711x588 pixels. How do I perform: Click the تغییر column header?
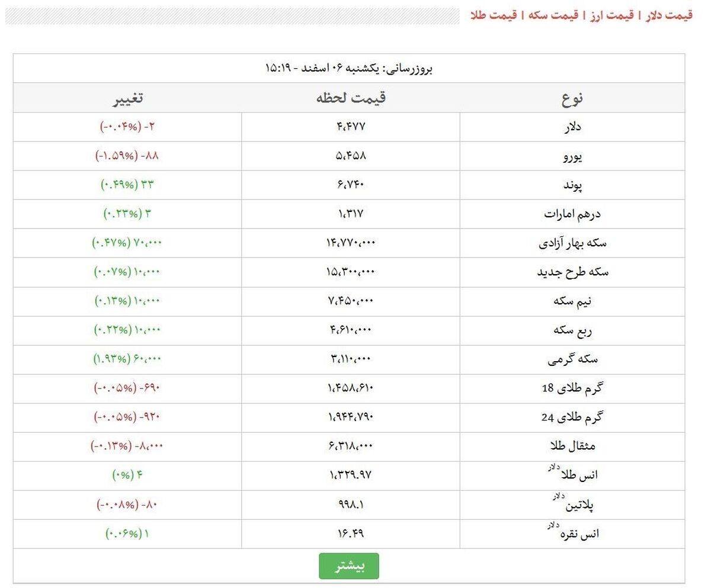pyautogui.click(x=127, y=98)
